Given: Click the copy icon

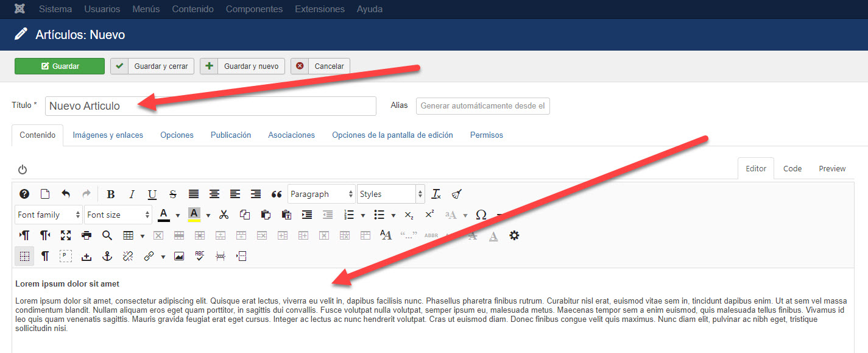Looking at the screenshot, I should [x=245, y=215].
